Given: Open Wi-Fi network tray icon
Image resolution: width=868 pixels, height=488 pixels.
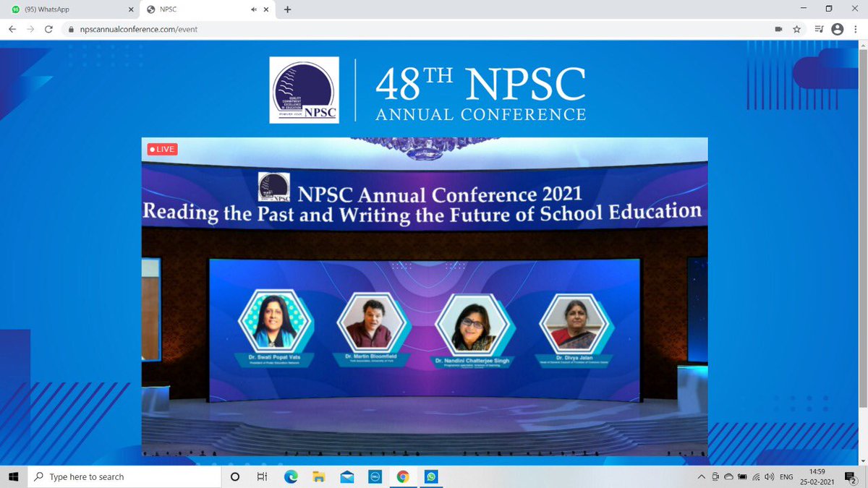Looking at the screenshot, I should [756, 476].
